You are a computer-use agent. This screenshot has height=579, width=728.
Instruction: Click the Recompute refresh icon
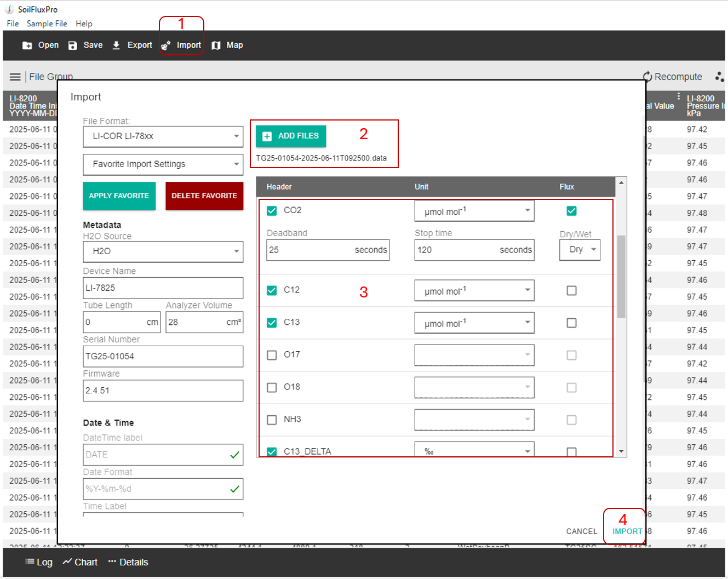(647, 77)
